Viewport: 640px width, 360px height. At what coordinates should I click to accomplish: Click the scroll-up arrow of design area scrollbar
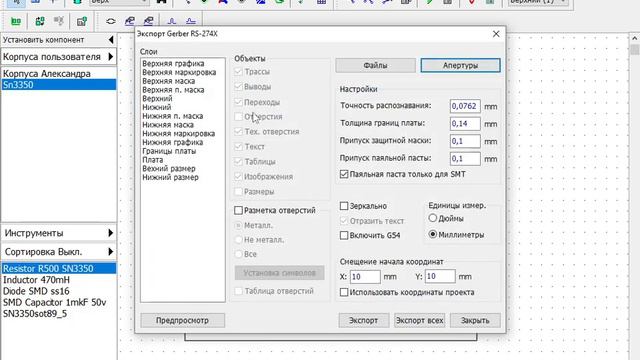point(634,38)
